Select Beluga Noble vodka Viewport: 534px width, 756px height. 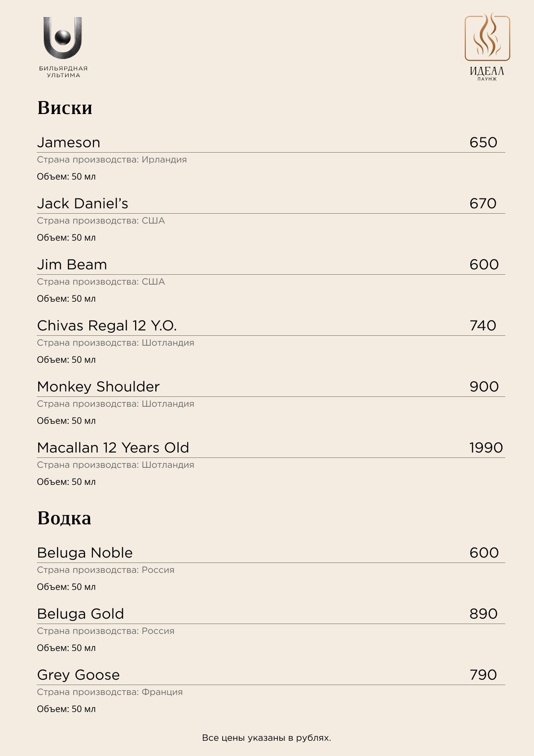point(85,553)
